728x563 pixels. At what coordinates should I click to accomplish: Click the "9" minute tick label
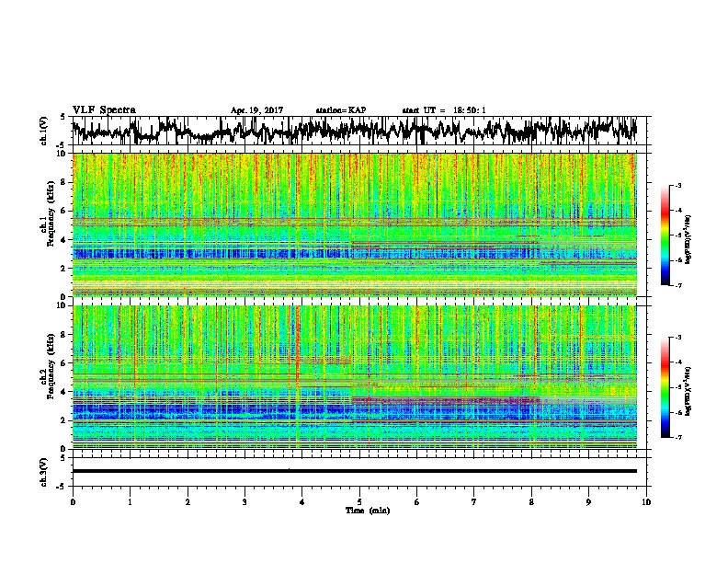(588, 502)
